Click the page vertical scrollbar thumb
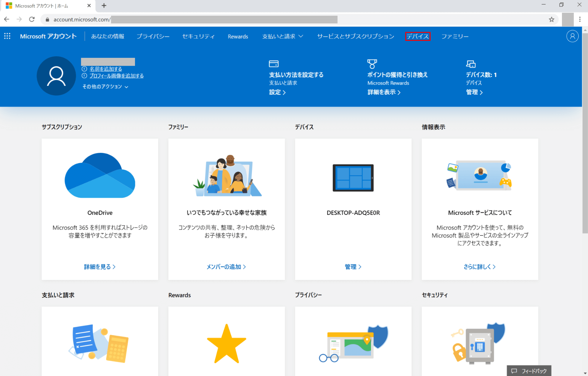The height and width of the screenshot is (376, 588). tap(585, 133)
